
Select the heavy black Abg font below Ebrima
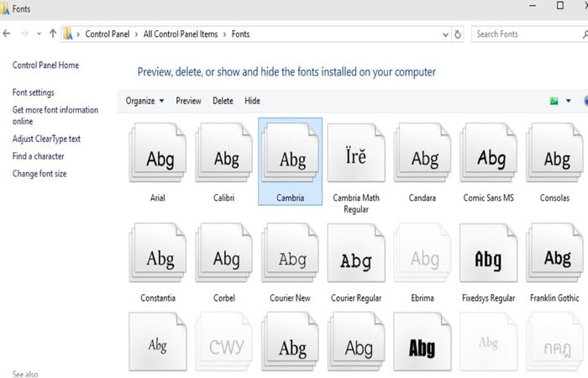coord(423,342)
